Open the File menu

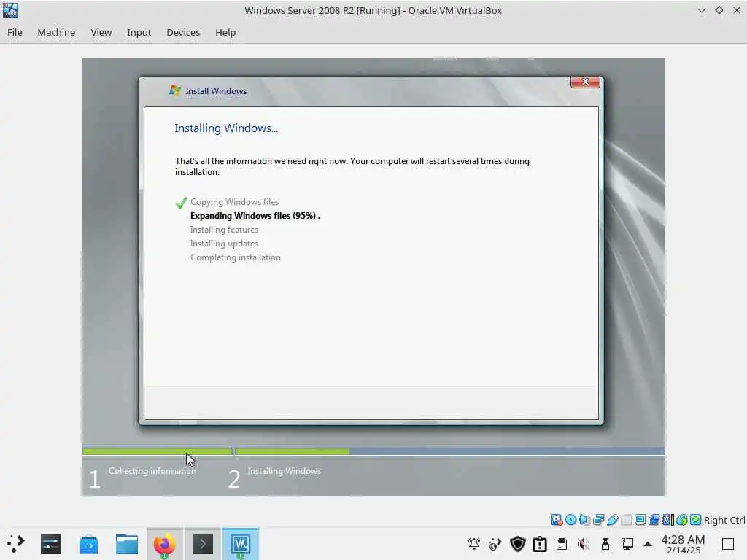click(15, 32)
